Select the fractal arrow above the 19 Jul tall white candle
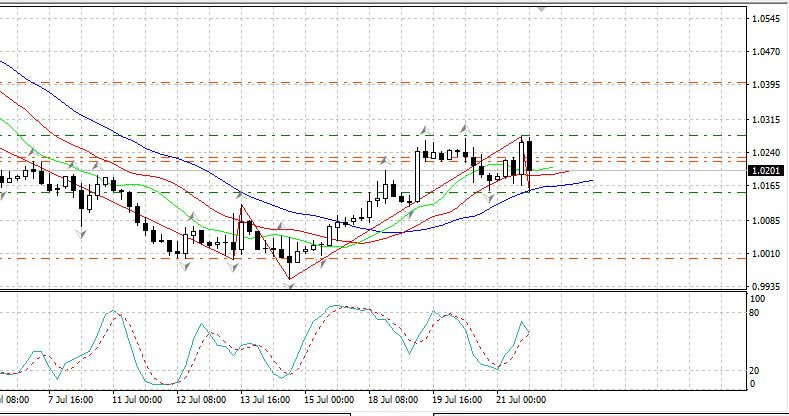Screen dimensions: 789x416 point(425,131)
